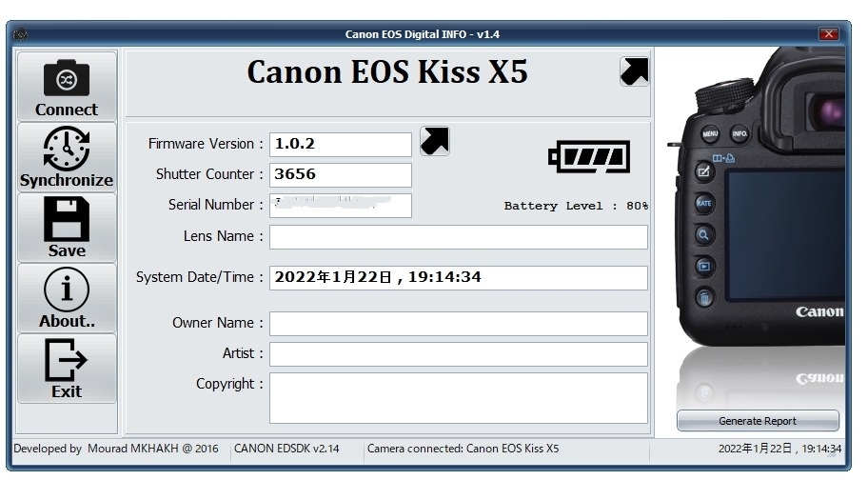Click the Exit button in sidebar
The image size is (868, 500).
click(x=67, y=369)
